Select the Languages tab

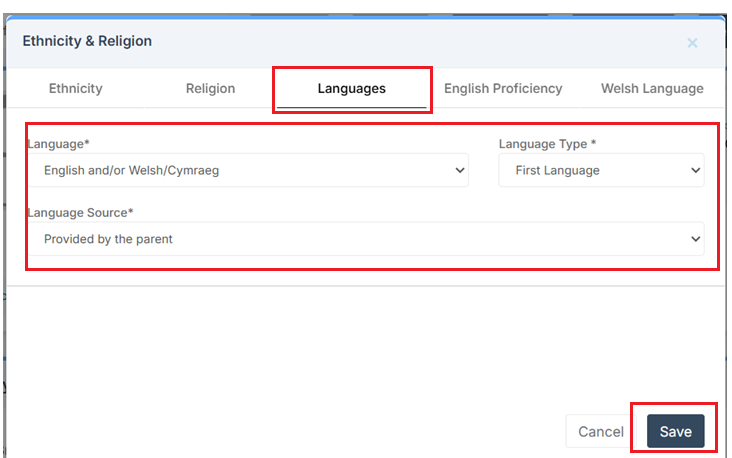click(351, 89)
